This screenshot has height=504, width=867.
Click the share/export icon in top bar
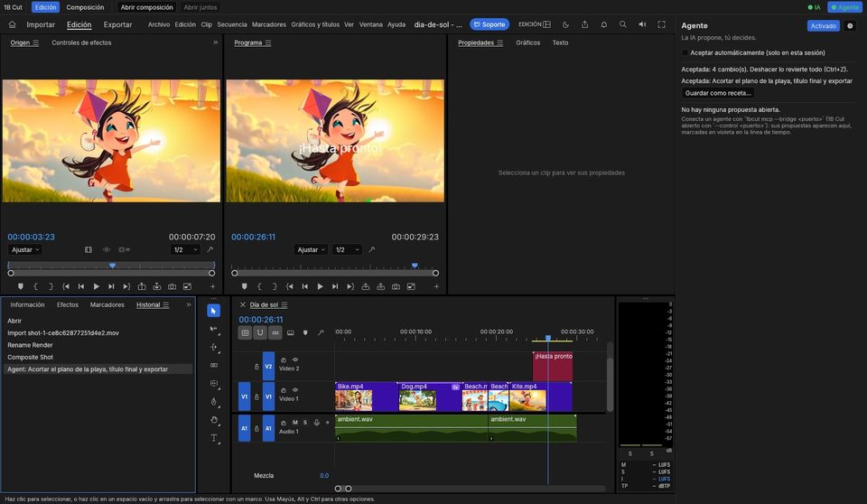(x=584, y=24)
